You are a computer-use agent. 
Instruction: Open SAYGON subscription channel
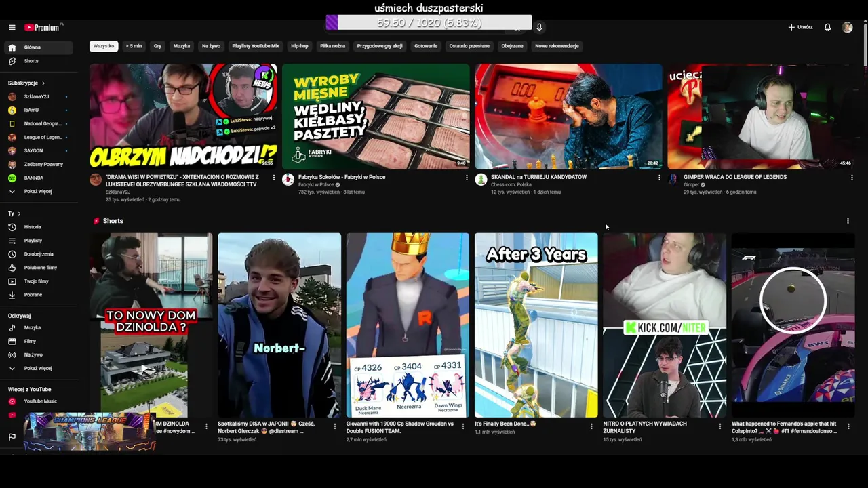coord(38,150)
